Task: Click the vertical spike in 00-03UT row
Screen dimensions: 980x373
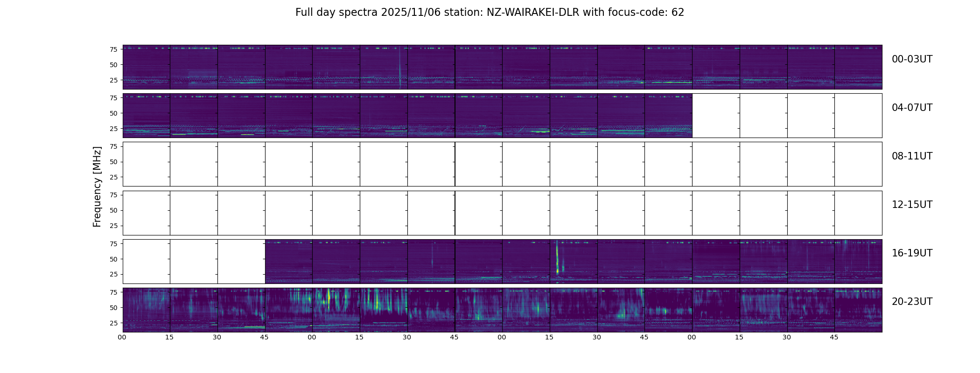Action: pos(400,67)
